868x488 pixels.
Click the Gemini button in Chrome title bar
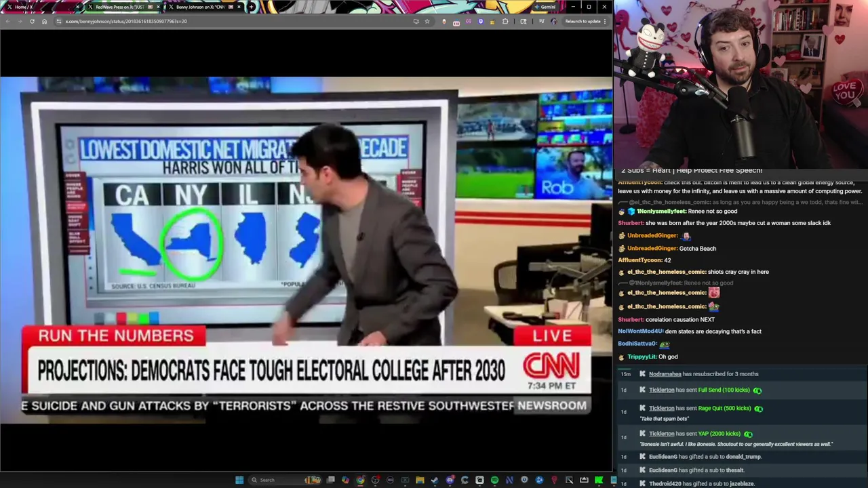point(545,7)
